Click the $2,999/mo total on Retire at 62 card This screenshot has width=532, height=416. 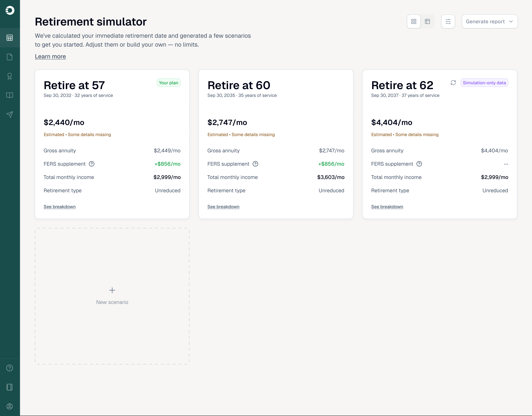click(x=494, y=177)
